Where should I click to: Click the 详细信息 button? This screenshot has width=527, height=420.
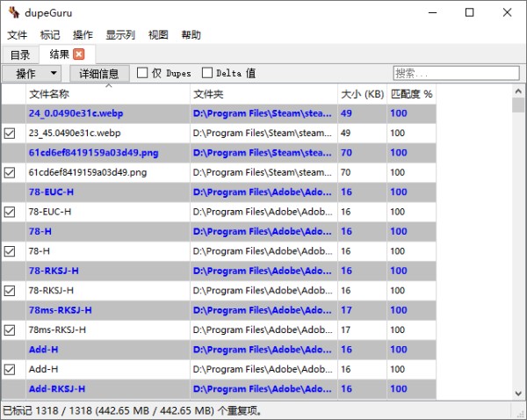(99, 73)
